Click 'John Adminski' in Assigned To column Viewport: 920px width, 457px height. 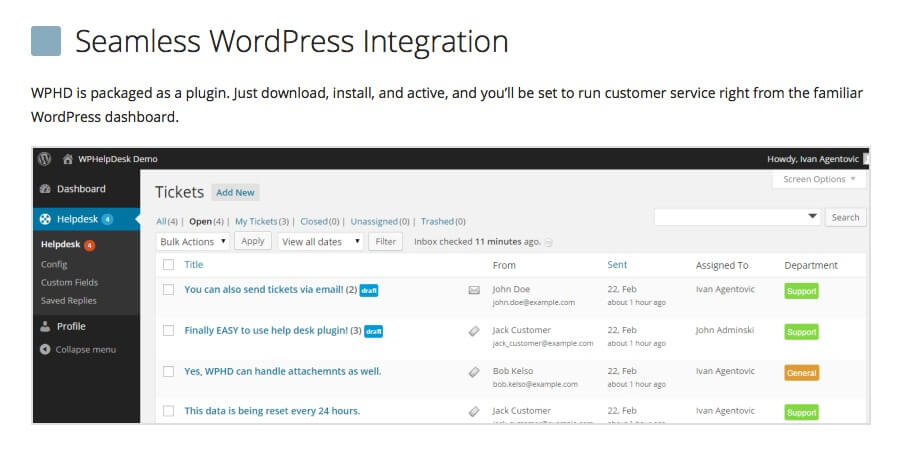click(x=724, y=330)
